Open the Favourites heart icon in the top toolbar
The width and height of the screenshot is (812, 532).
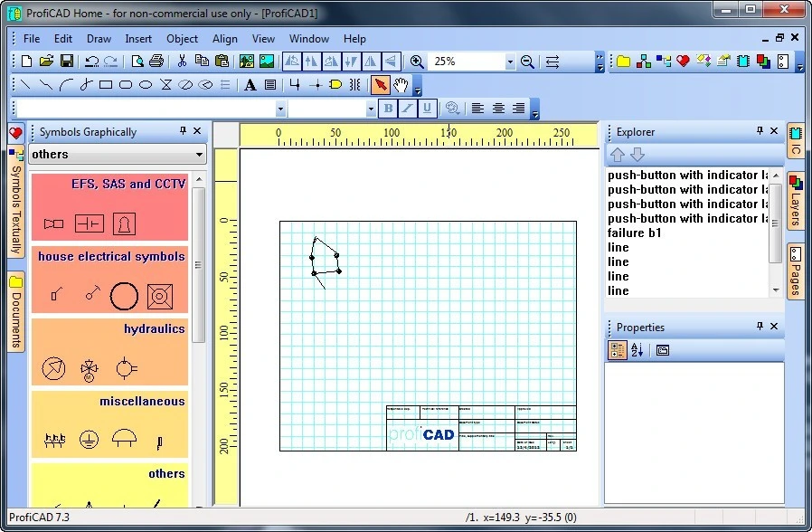[683, 62]
